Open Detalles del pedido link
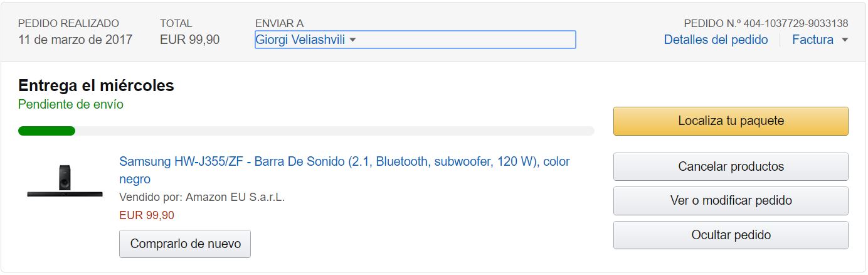 [x=716, y=40]
